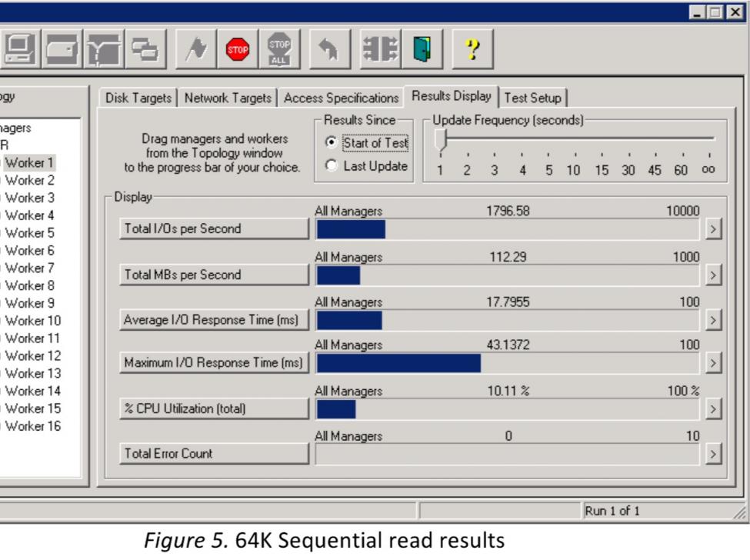
Task: Click the Start Disk Worker toolbar icon
Action: (x=62, y=48)
